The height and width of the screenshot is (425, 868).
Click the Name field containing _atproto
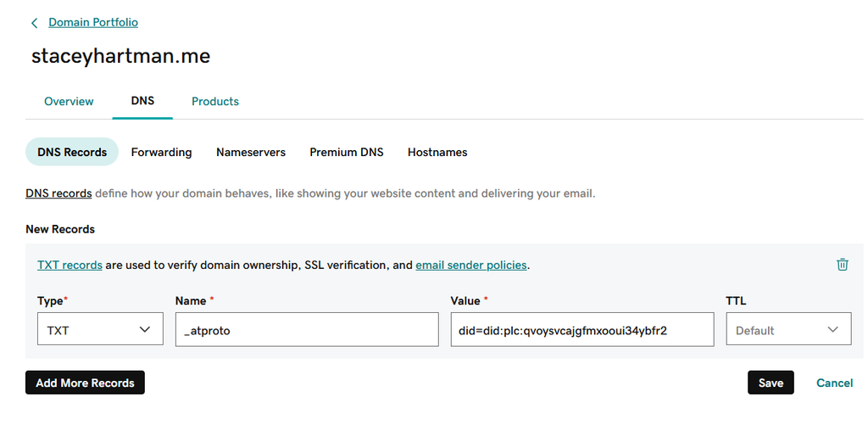click(x=306, y=330)
